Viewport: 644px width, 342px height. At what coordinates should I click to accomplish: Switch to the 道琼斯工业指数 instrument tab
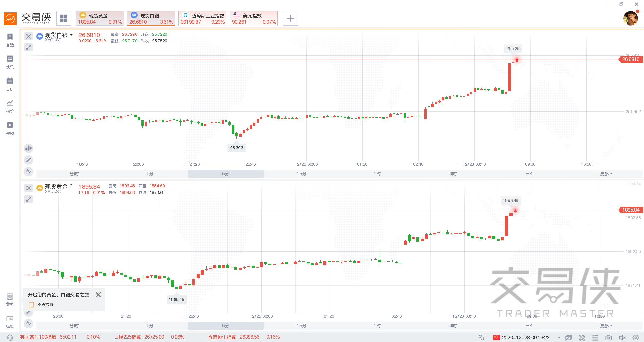click(203, 18)
